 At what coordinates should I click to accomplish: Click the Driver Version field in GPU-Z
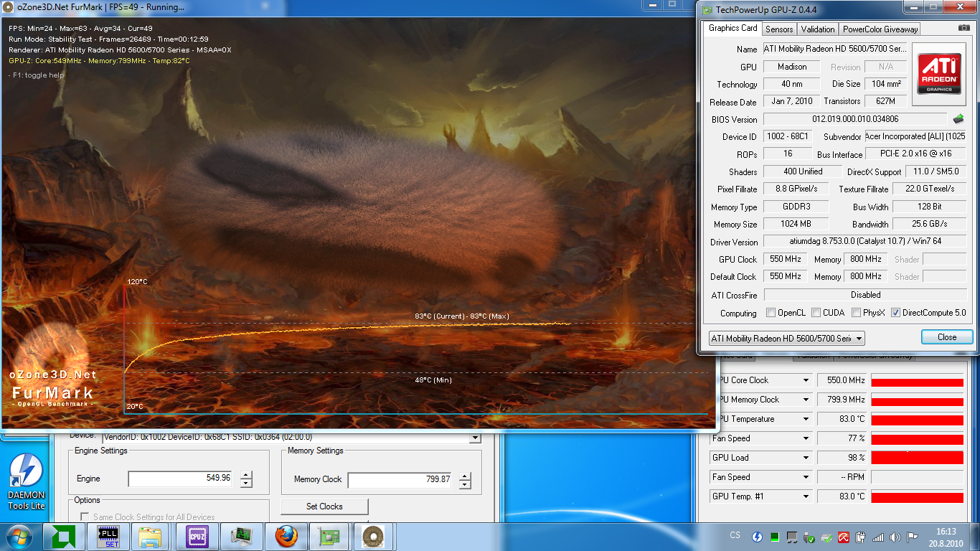coord(864,242)
